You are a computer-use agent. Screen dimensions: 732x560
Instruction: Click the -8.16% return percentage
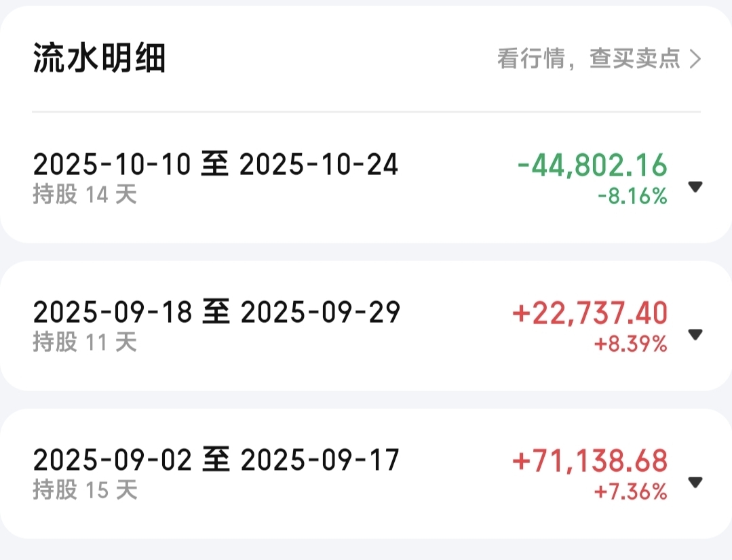pyautogui.click(x=632, y=196)
